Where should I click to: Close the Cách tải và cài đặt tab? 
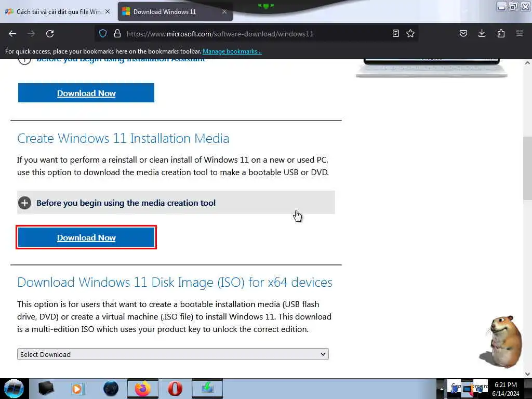[x=108, y=11]
